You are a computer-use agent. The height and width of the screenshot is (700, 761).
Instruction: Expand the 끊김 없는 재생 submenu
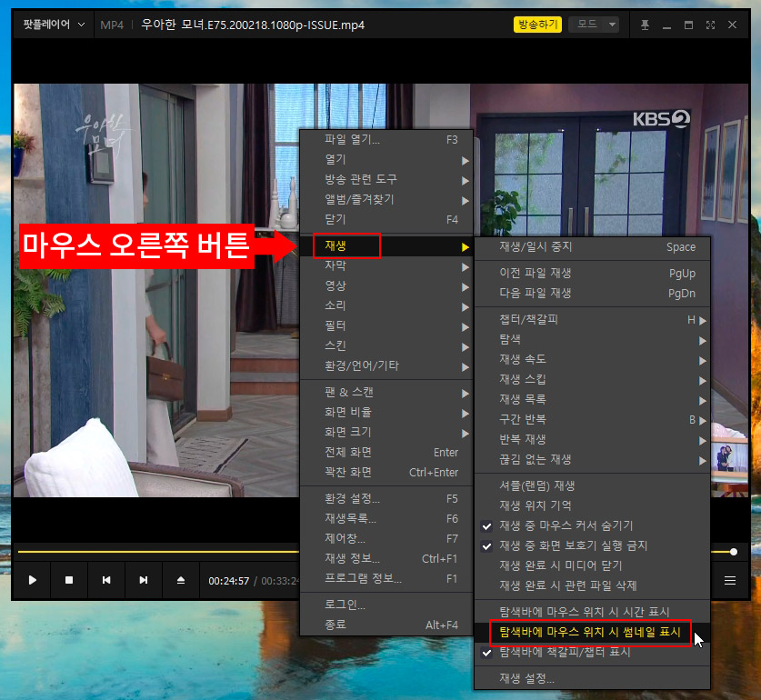pos(592,460)
